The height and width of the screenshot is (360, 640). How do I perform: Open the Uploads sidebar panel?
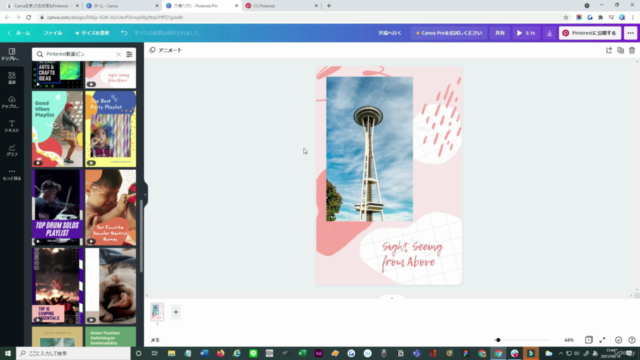[x=11, y=102]
